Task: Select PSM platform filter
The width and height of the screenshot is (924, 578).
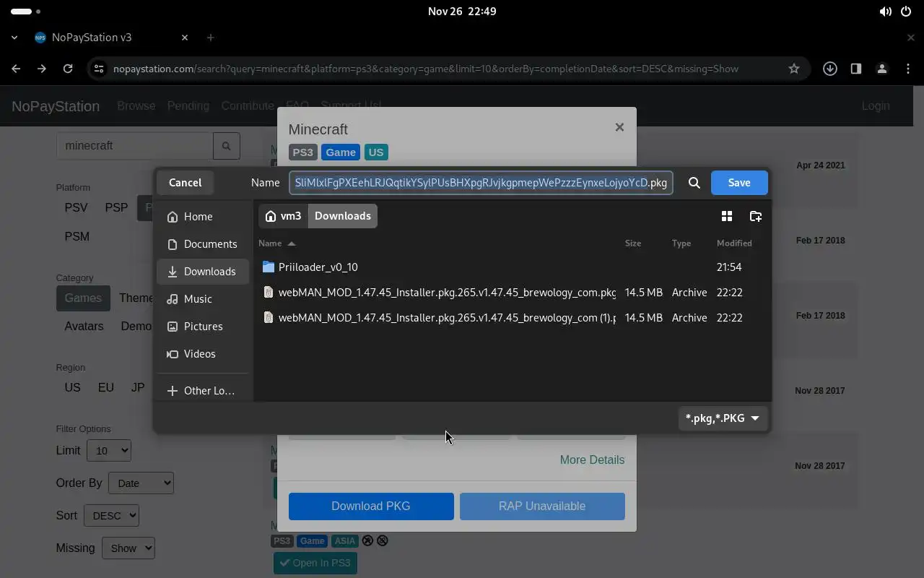Action: 77,237
